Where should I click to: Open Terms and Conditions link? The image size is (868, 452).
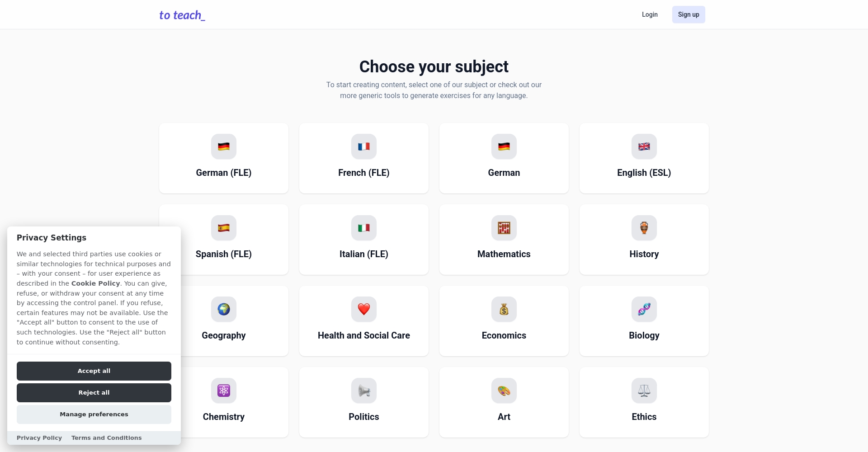(106, 438)
